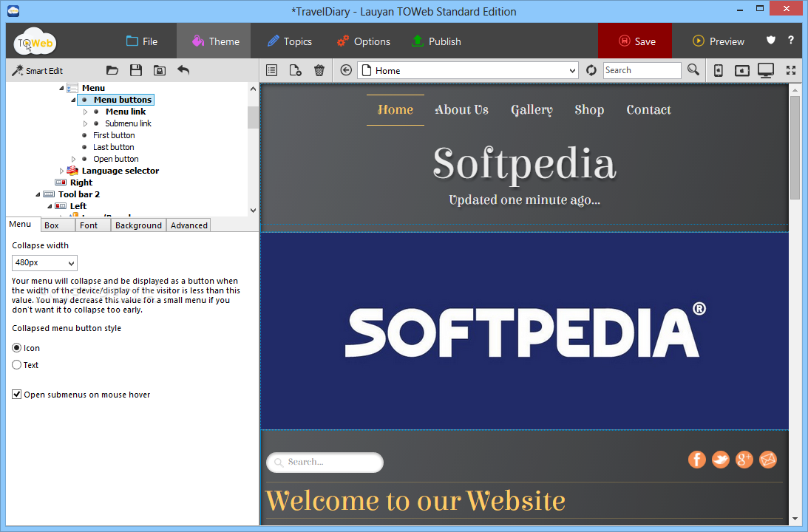Click the Preview button

click(x=719, y=41)
